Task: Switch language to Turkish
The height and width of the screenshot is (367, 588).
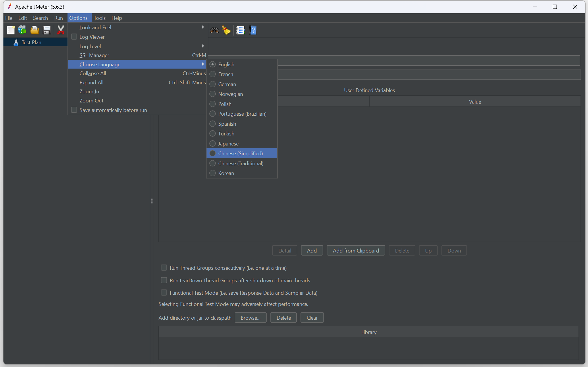Action: point(242,134)
